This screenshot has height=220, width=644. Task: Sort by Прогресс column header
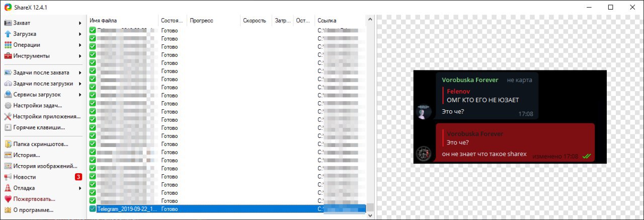pyautogui.click(x=213, y=21)
